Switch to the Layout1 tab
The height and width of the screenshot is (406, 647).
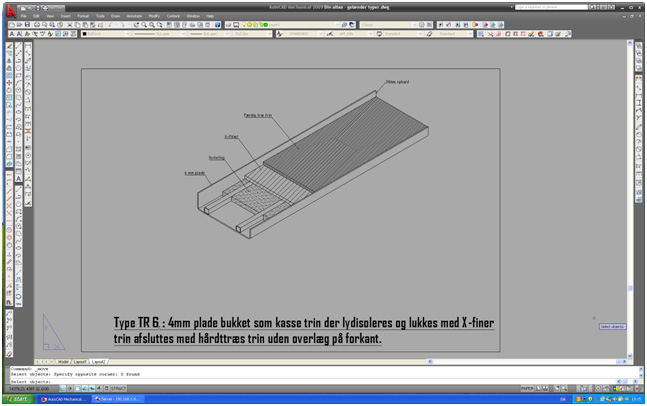(x=79, y=361)
